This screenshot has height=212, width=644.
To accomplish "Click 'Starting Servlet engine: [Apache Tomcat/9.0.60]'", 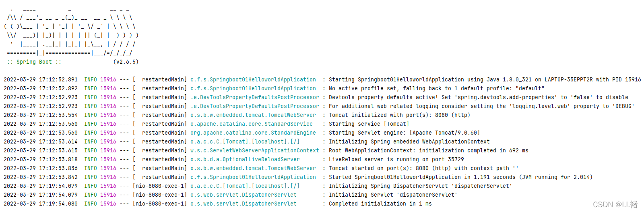I will [405, 133].
